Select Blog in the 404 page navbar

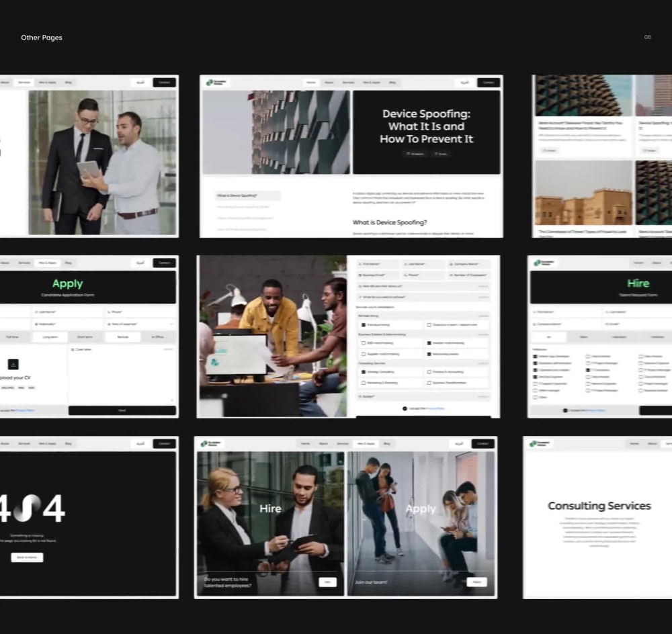(x=68, y=443)
